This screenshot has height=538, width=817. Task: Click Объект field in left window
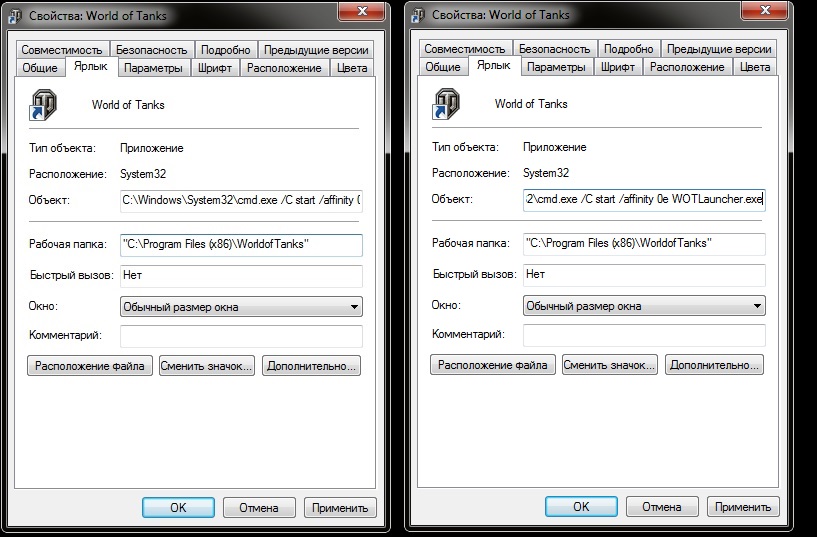click(241, 201)
